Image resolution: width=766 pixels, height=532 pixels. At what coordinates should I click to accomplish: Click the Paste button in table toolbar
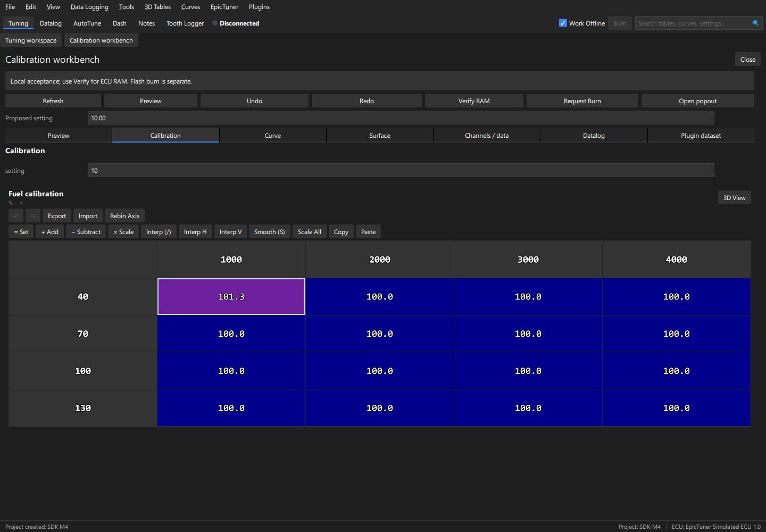[x=369, y=232]
